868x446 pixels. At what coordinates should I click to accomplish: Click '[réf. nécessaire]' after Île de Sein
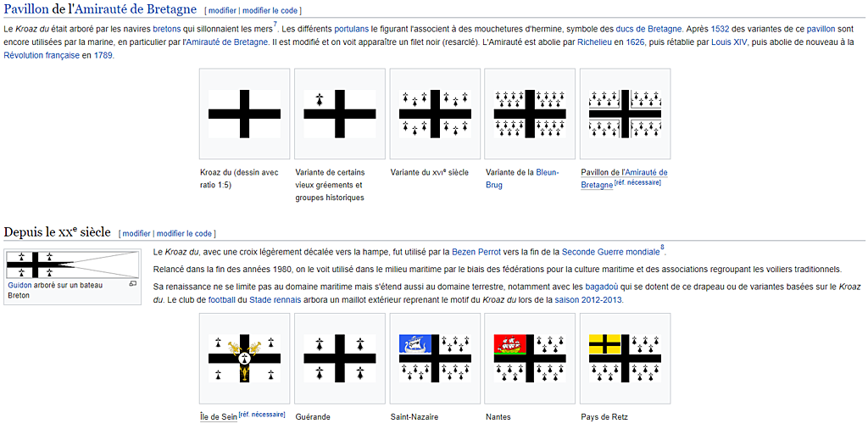262,415
